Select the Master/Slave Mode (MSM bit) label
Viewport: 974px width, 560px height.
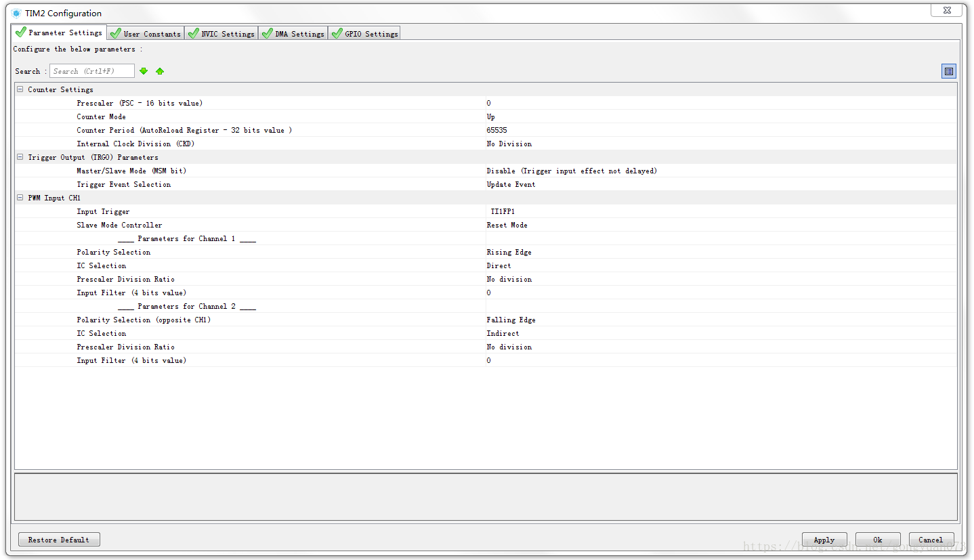[131, 171]
